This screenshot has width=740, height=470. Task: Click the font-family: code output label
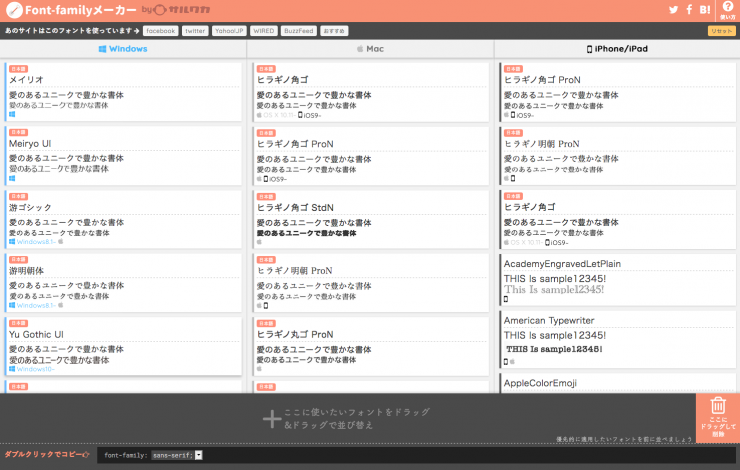(x=126, y=455)
